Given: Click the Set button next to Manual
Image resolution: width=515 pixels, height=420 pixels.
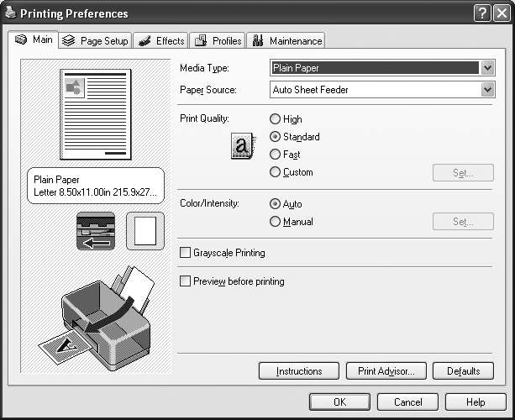Looking at the screenshot, I should [x=463, y=221].
